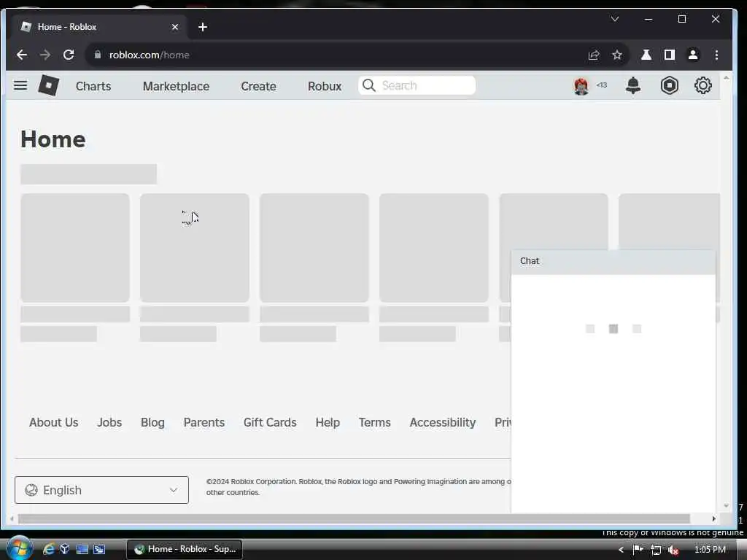
Task: Open the English language dropdown
Action: [101, 490]
